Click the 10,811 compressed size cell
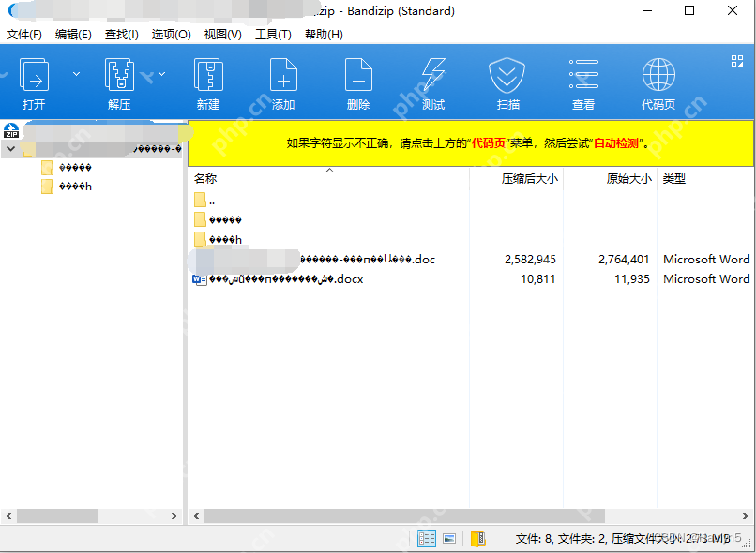The height and width of the screenshot is (553, 756). pos(538,279)
